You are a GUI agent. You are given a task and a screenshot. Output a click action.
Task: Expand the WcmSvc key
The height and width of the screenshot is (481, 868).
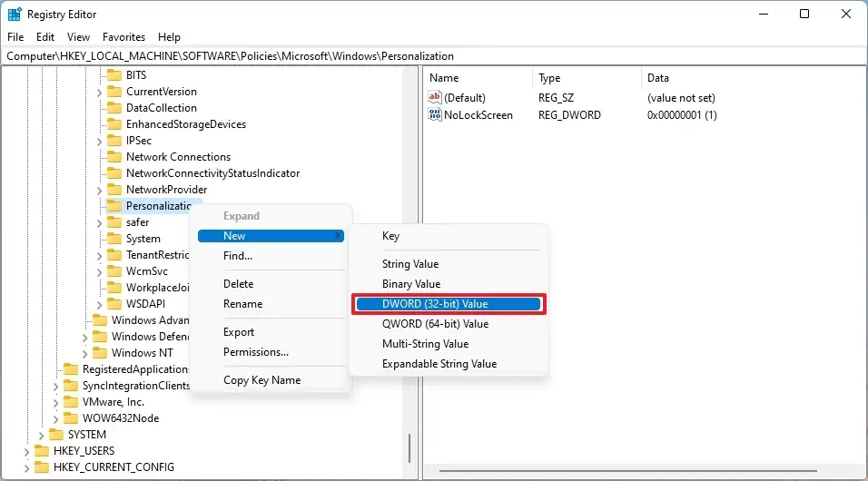click(99, 271)
